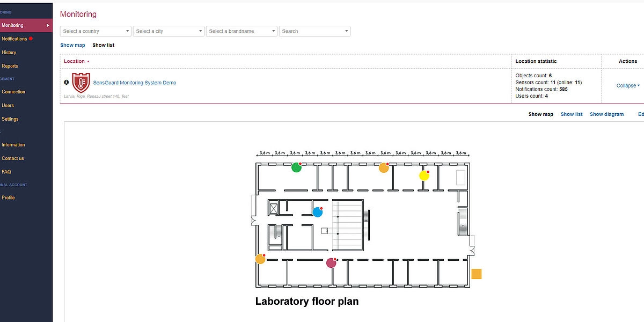
Task: Click the green sensor marker on floor plan
Action: 296,167
